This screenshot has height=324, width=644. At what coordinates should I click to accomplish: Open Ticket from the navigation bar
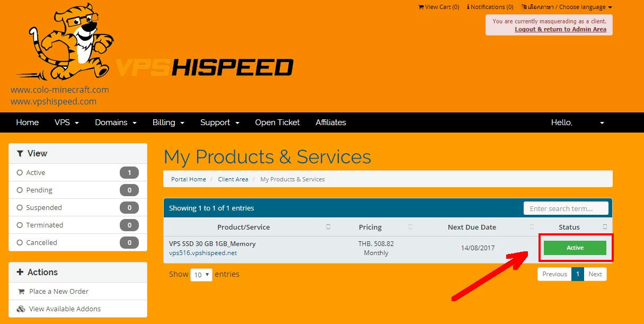pyautogui.click(x=277, y=122)
